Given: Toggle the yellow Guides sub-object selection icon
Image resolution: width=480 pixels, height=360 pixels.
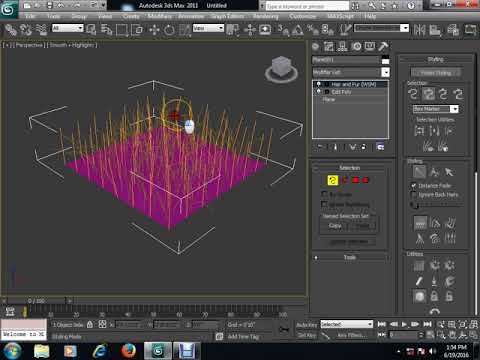Looking at the screenshot, I should pos(332,180).
